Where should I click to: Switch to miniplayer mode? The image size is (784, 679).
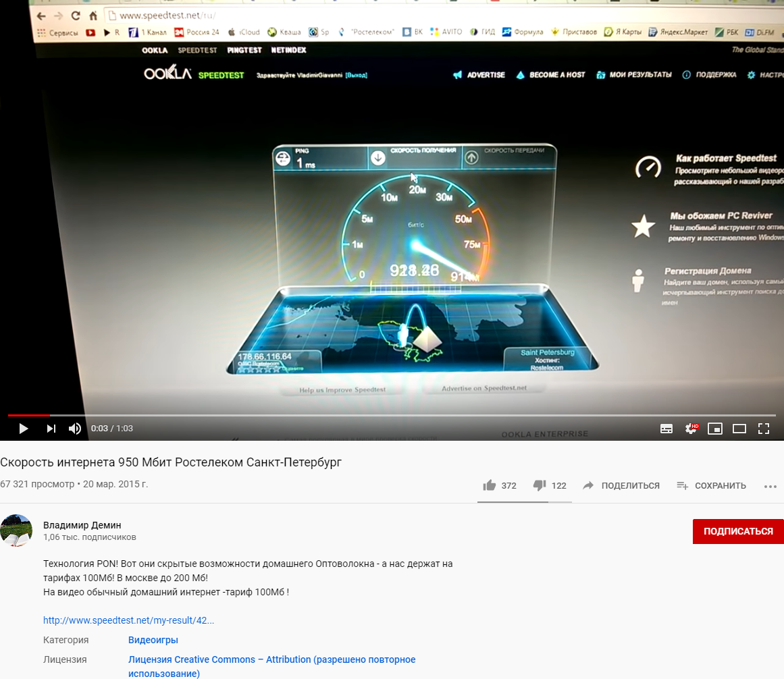tap(715, 428)
